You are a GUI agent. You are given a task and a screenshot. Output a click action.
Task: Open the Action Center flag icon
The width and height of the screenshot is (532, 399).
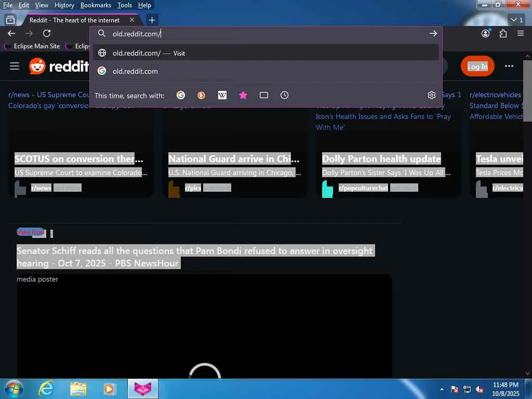tap(454, 389)
